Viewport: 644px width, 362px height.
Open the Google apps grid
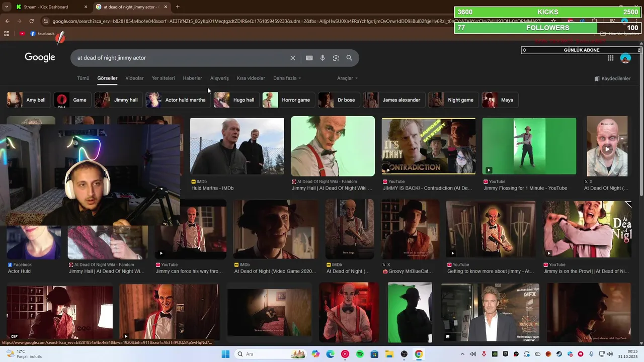tap(611, 58)
